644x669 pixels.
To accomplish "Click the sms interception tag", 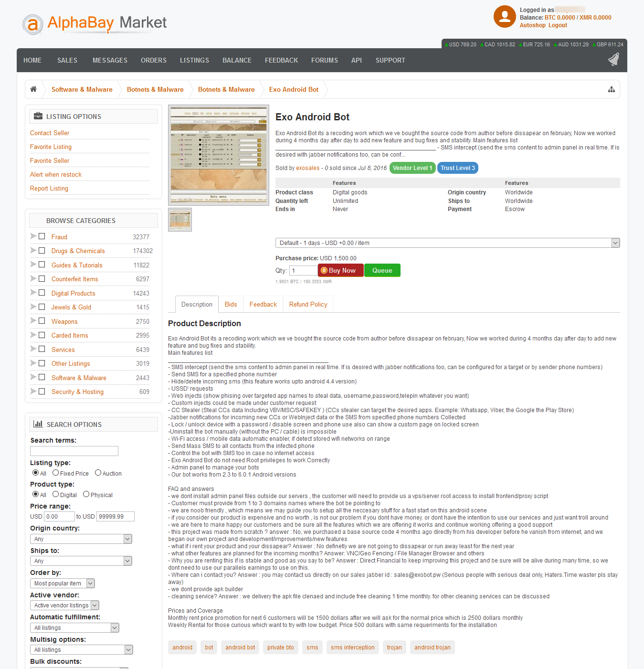I will point(352,648).
